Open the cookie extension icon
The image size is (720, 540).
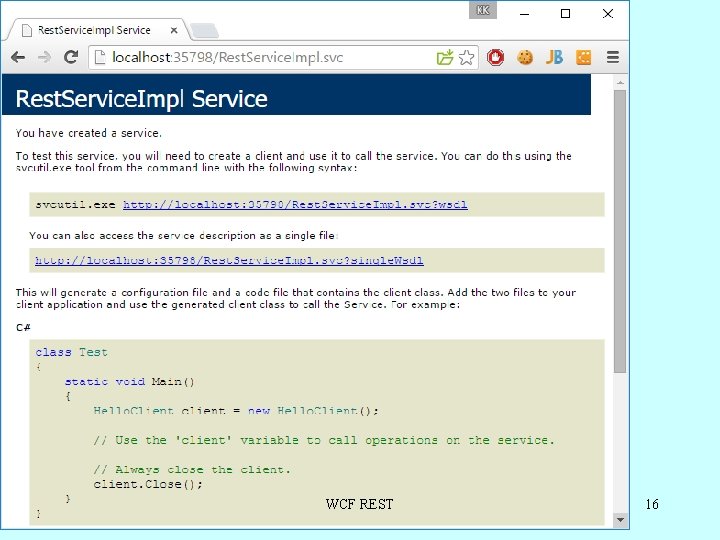pyautogui.click(x=525, y=57)
